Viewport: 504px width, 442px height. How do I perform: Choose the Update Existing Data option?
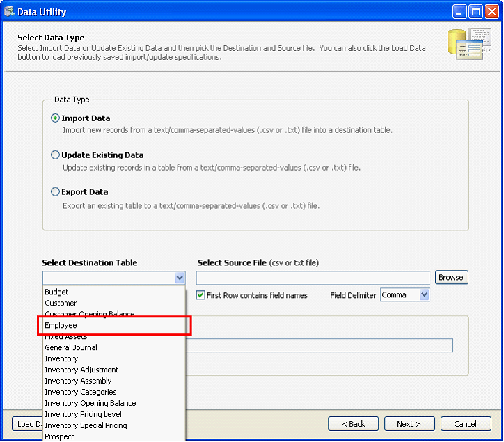56,155
